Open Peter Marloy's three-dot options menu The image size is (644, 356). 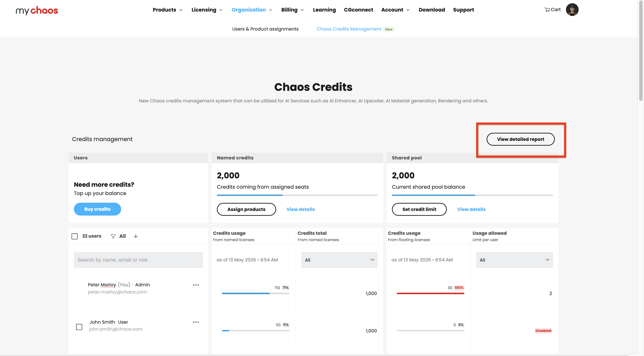point(196,285)
